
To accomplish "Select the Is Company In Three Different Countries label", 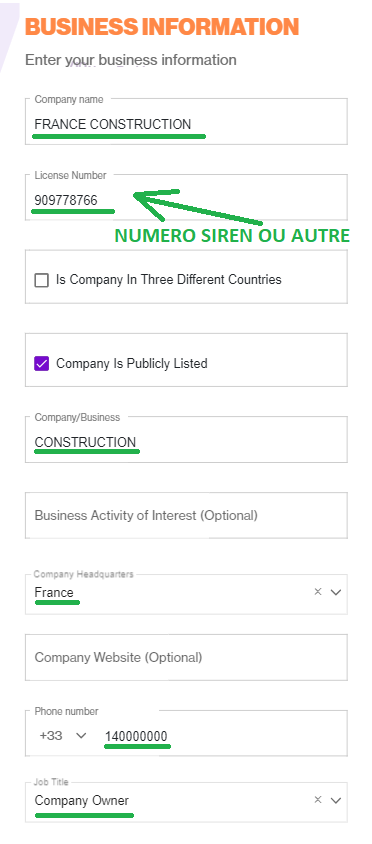I will [169, 280].
